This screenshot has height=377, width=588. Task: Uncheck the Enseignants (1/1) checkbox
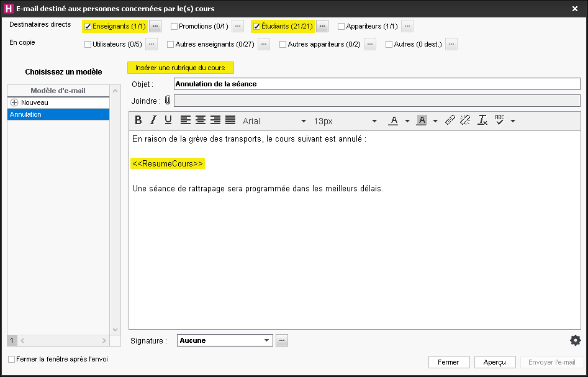click(x=88, y=26)
